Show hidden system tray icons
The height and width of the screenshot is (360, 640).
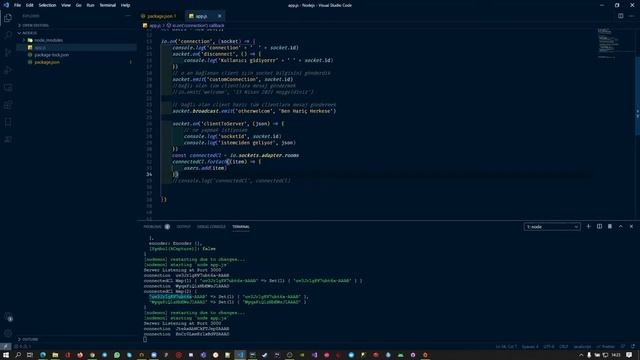(581, 355)
